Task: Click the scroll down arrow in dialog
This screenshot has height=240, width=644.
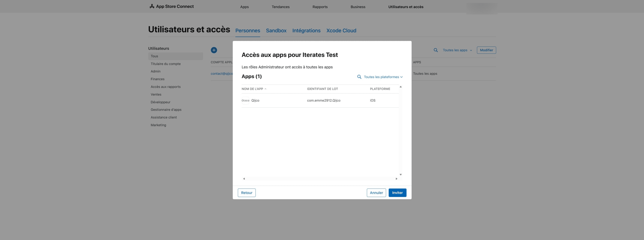Action: [x=400, y=174]
